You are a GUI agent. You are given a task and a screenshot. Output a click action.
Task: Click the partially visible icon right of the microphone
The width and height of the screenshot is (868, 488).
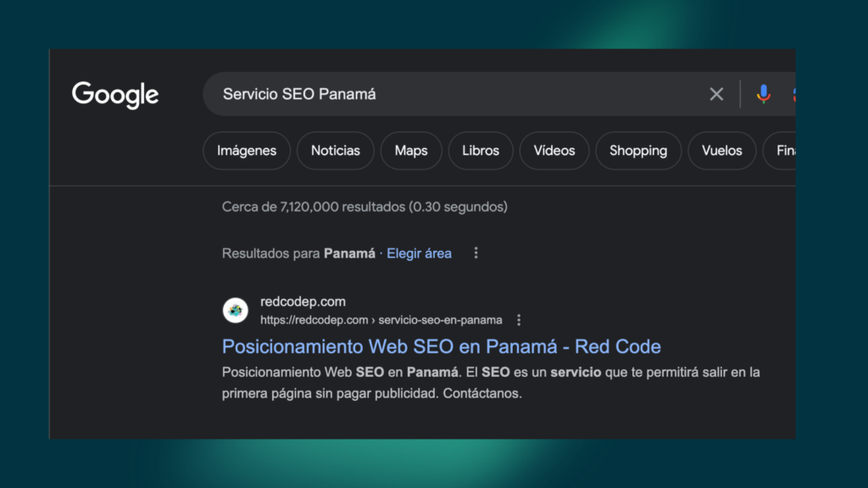click(794, 93)
